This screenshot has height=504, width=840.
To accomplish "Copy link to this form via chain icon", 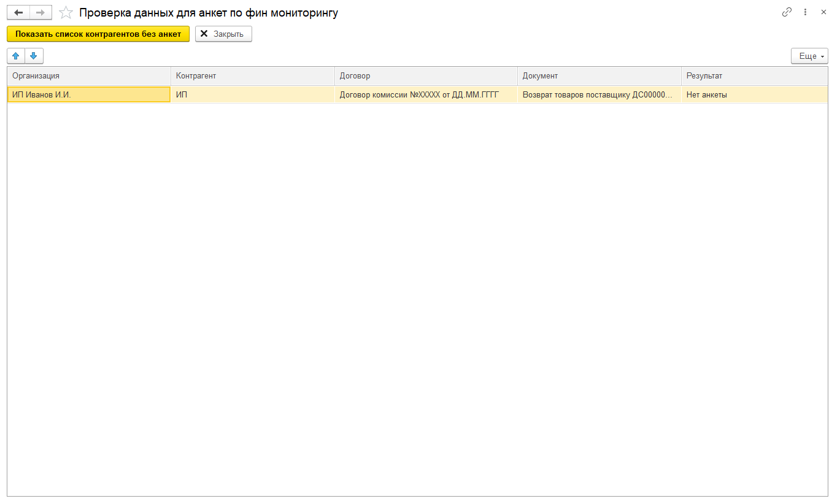I will click(x=787, y=12).
